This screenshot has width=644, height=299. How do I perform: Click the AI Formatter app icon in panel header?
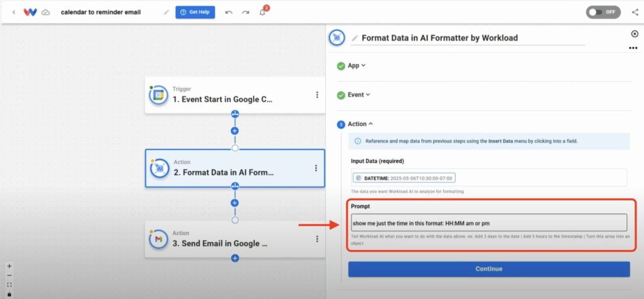[x=337, y=38]
